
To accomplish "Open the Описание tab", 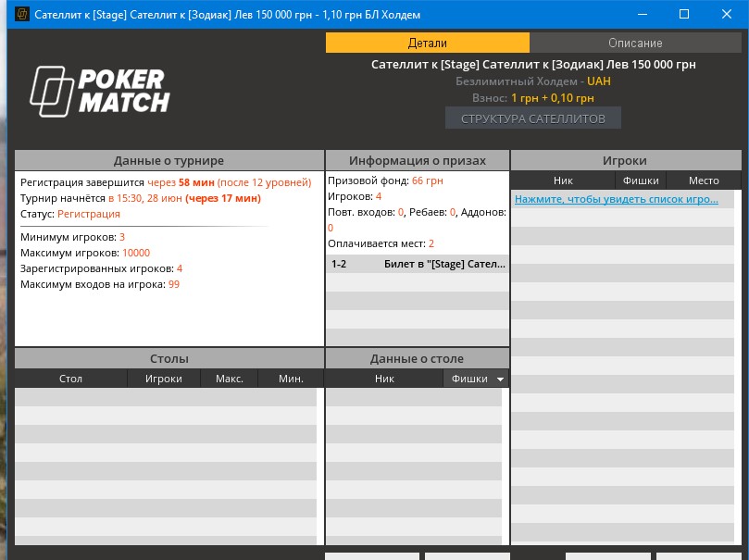I will pos(635,43).
